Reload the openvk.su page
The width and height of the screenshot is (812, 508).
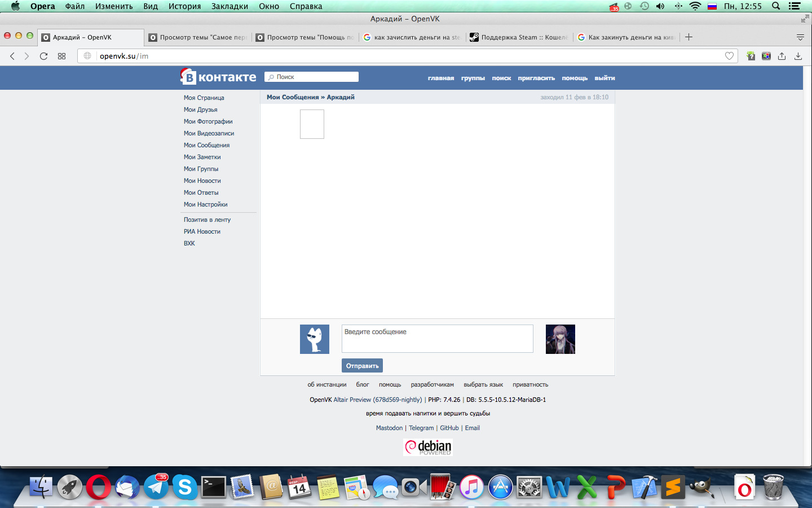43,56
